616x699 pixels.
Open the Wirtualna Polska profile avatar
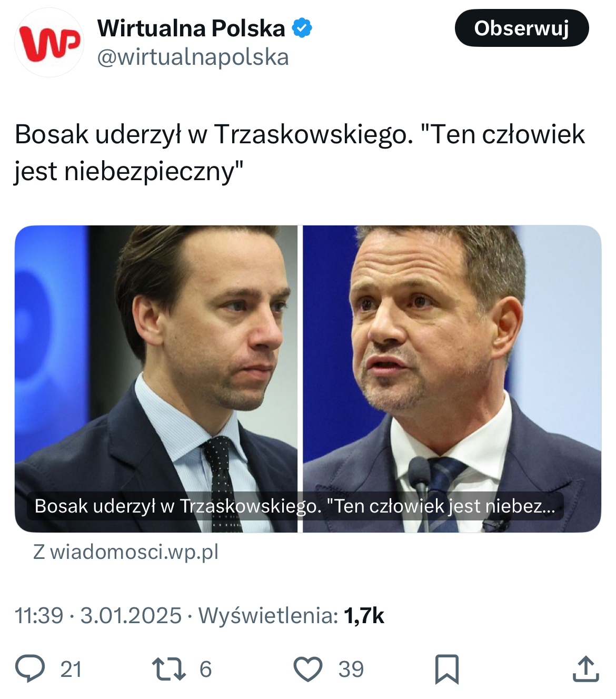coord(49,43)
